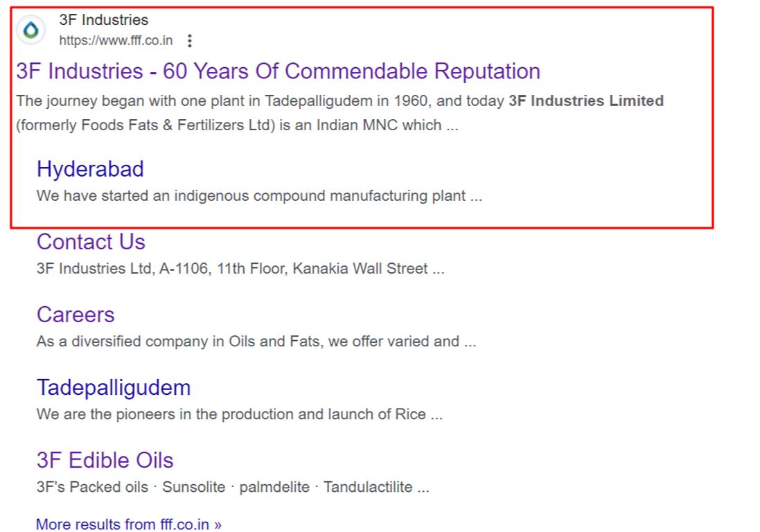Click Tandulactilite in the Edible Oils snippet
The height and width of the screenshot is (532, 760).
(x=368, y=487)
